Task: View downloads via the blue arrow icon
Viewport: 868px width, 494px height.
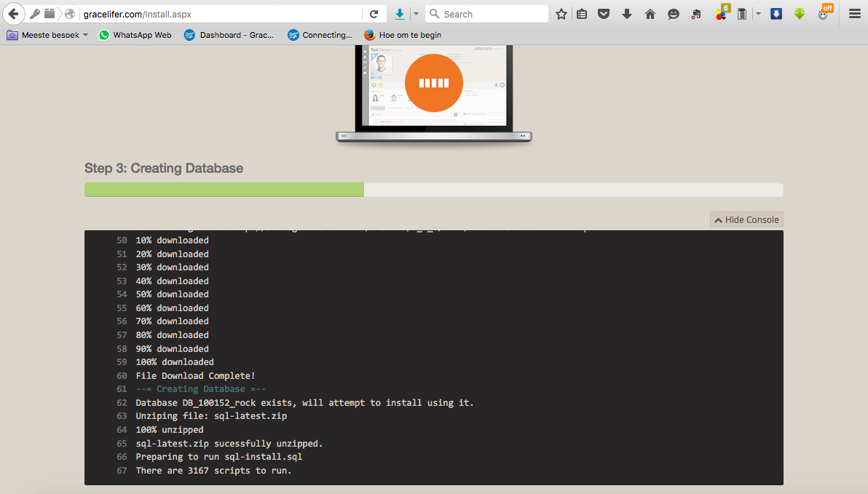Action: 776,13
